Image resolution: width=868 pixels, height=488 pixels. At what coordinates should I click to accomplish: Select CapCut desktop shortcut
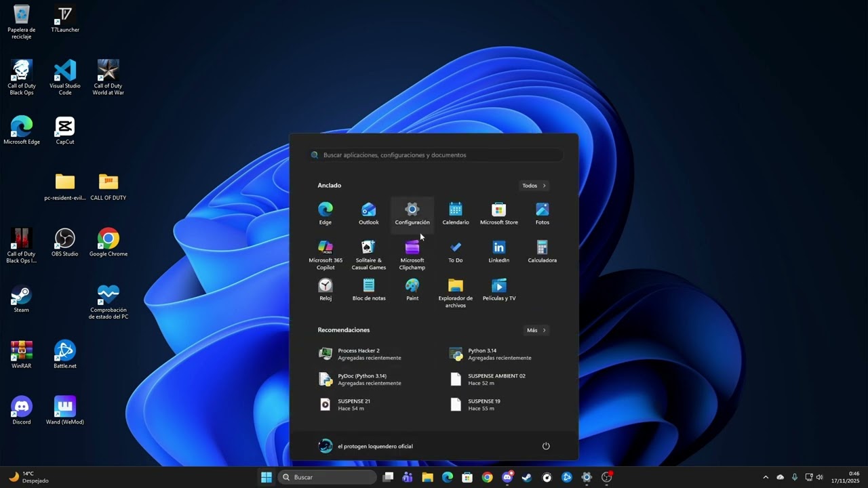click(x=65, y=130)
